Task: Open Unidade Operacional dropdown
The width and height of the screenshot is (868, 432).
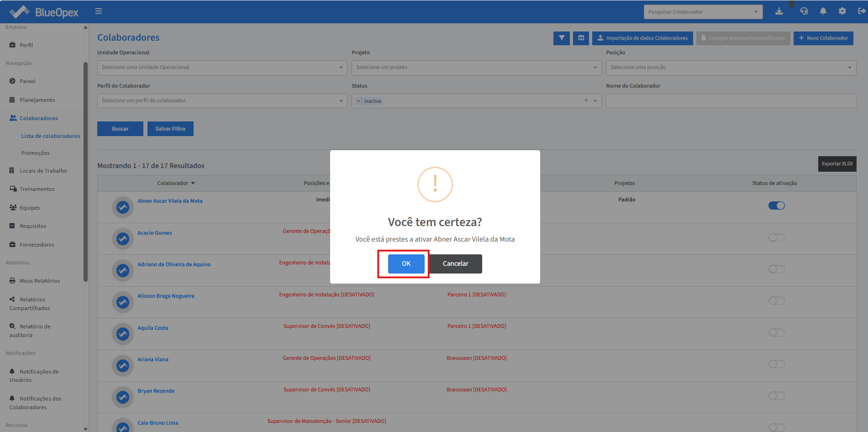Action: (222, 68)
